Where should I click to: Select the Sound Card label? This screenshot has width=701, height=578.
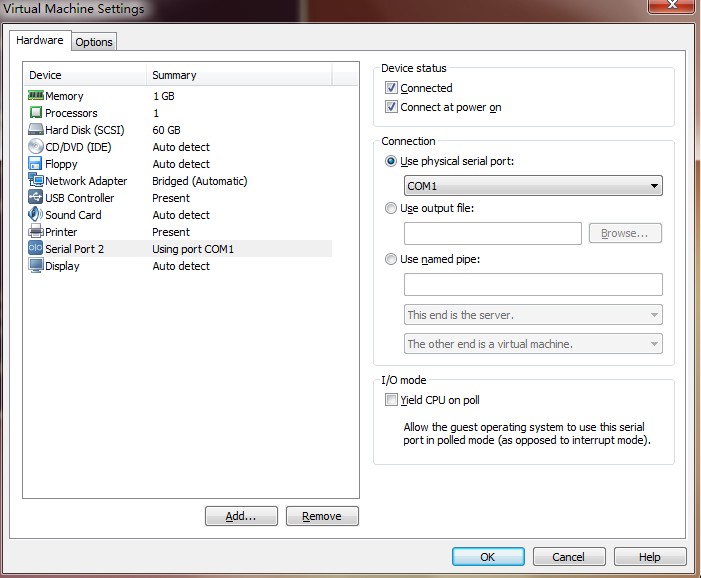[x=73, y=215]
